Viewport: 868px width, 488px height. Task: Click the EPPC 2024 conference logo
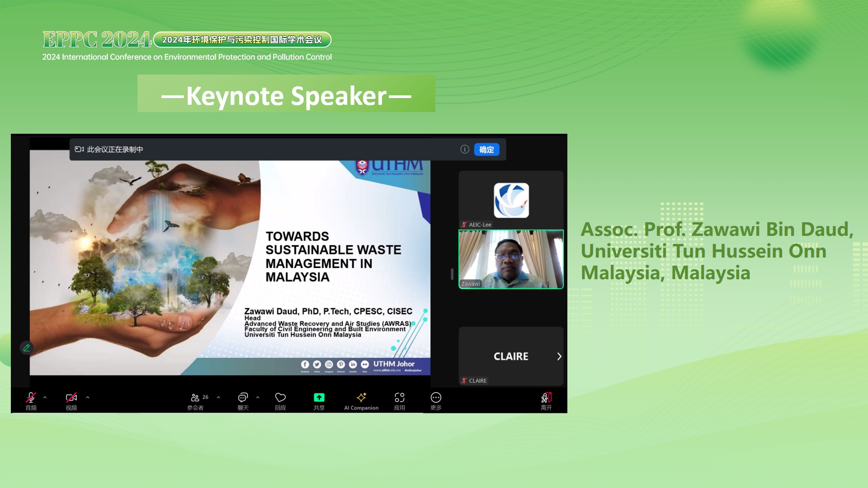(97, 40)
